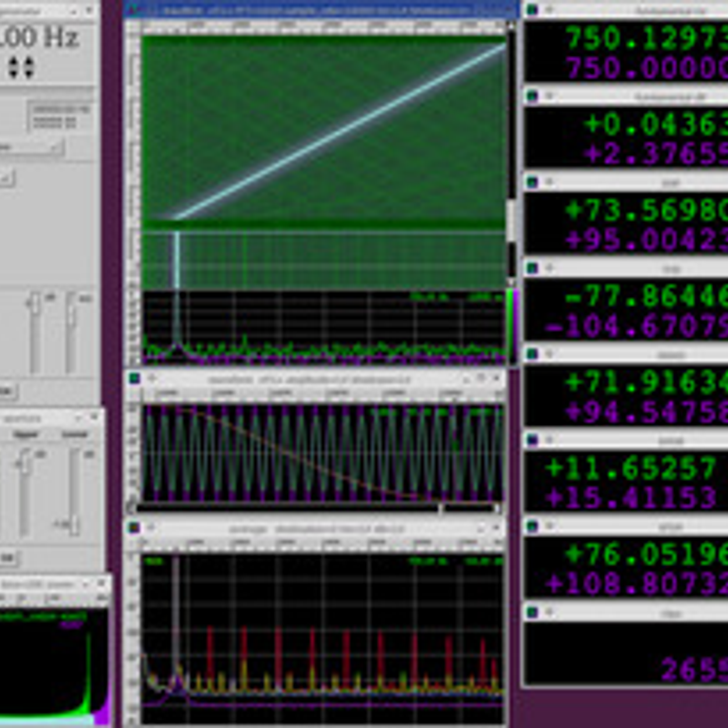This screenshot has width=728, height=728.
Task: Open the wide dropdown in the generator panel
Action: pyautogui.click(x=31, y=147)
